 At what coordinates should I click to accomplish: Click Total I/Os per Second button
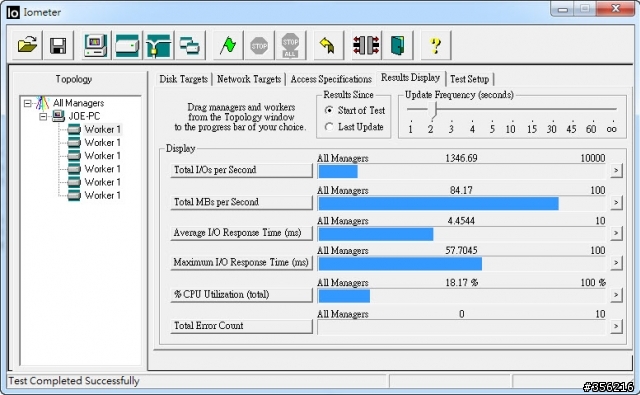pos(241,170)
